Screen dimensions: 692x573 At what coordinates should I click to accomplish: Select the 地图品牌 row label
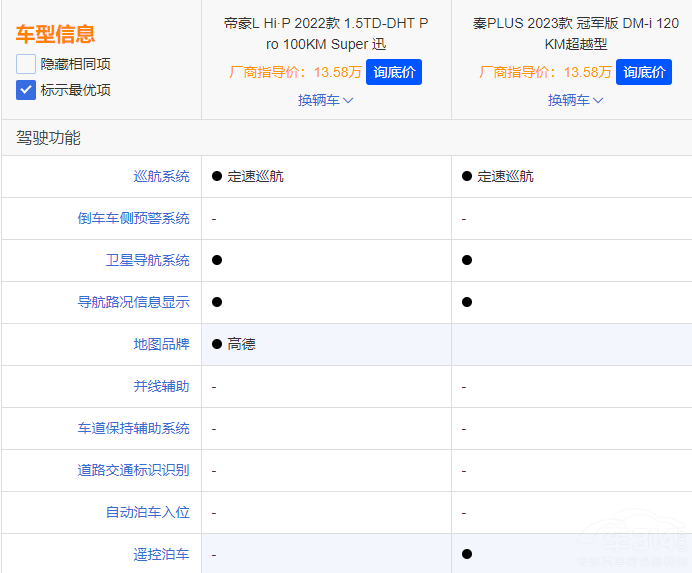pyautogui.click(x=161, y=344)
